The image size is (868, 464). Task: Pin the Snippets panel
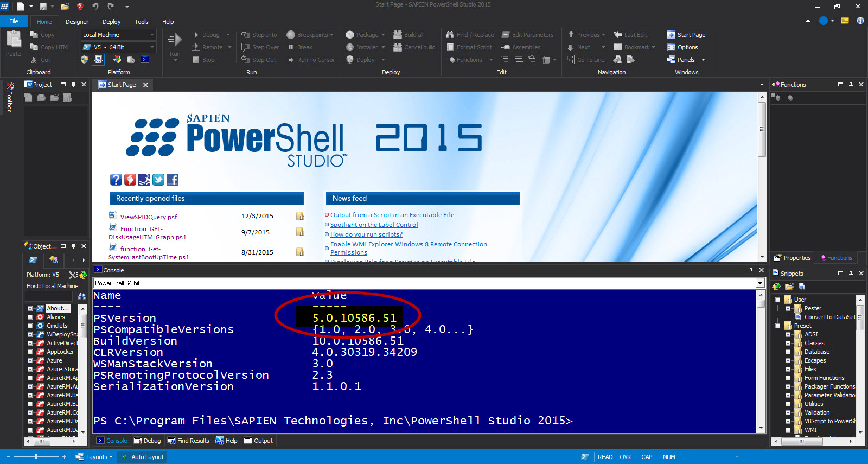coord(851,274)
